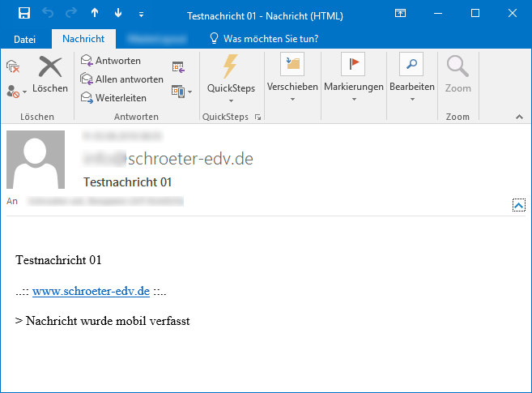Open the Verschieben dropdown menu
The height and width of the screenshot is (393, 532).
(292, 99)
